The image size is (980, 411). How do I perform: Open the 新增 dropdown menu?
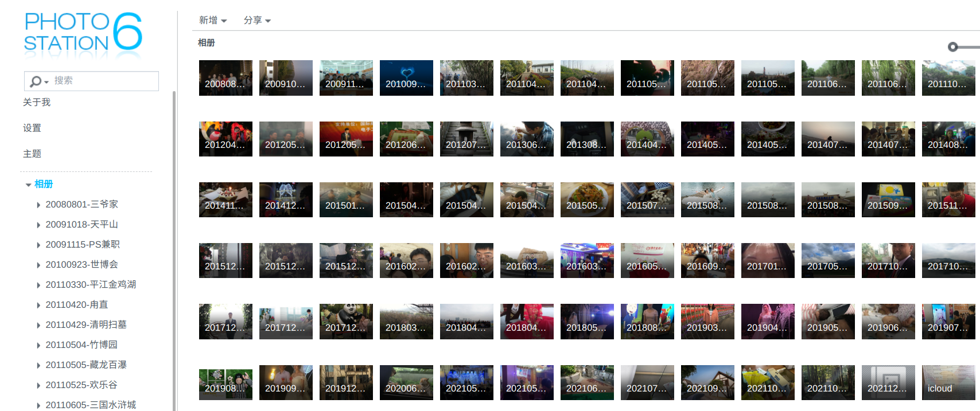[213, 20]
